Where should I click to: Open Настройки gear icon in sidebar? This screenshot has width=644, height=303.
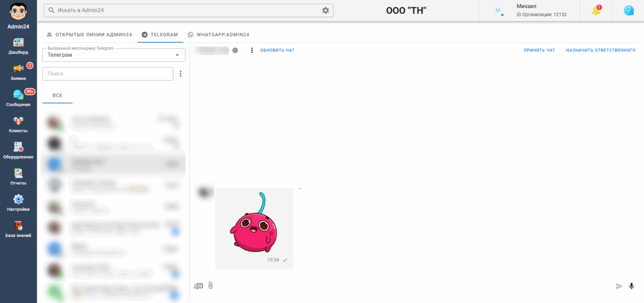[x=18, y=199]
